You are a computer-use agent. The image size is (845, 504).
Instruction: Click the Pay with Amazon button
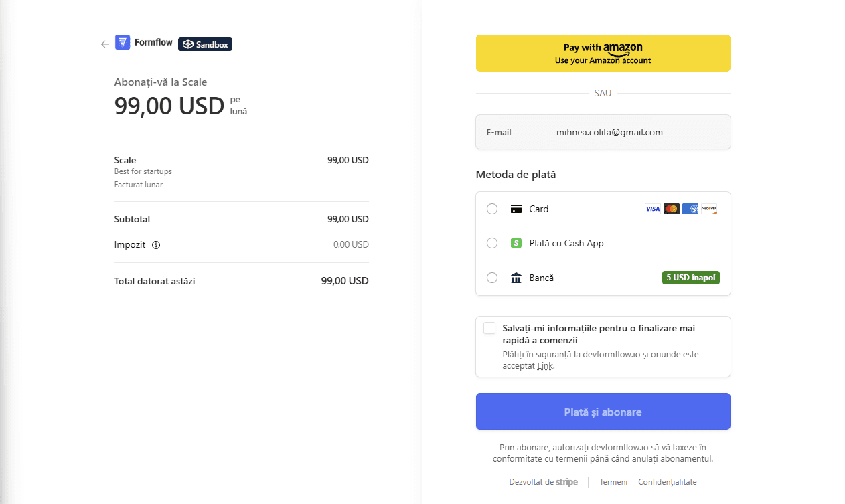pos(603,53)
